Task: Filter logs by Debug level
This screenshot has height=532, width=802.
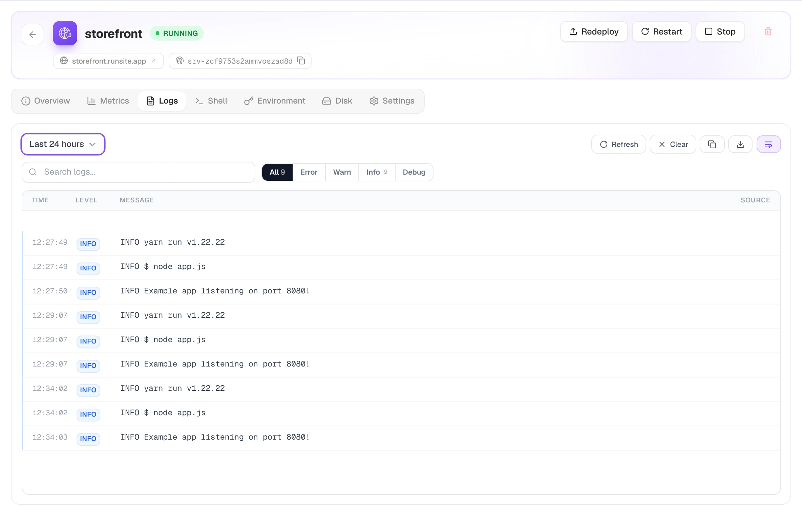Action: click(414, 172)
